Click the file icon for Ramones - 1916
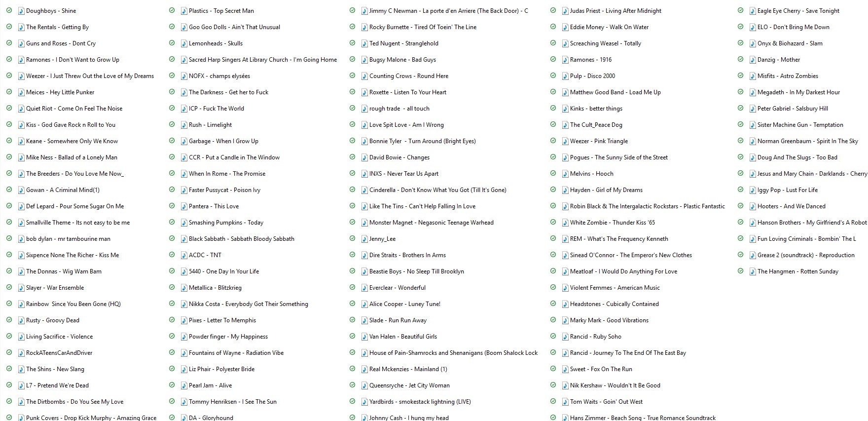 565,60
